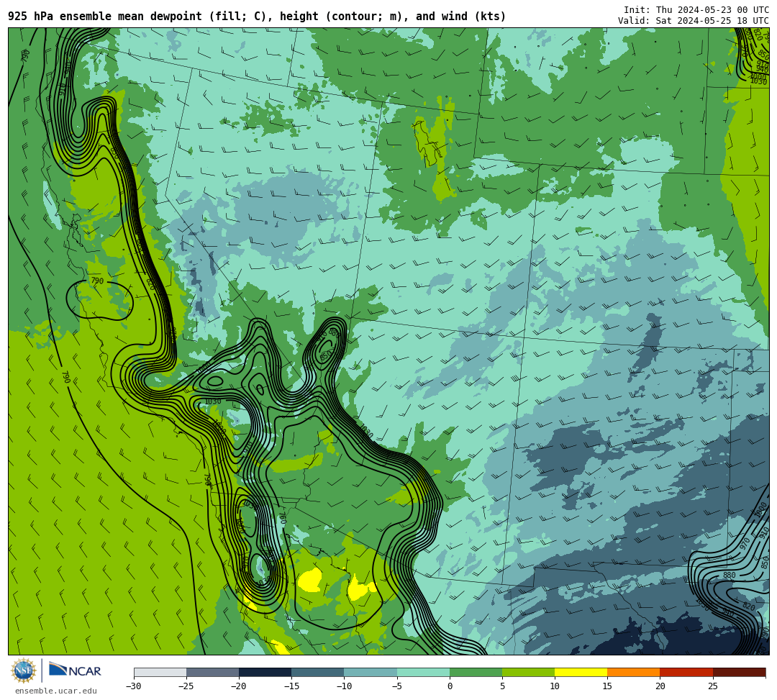
Task: Click the 760 contour label
Action: [282, 518]
